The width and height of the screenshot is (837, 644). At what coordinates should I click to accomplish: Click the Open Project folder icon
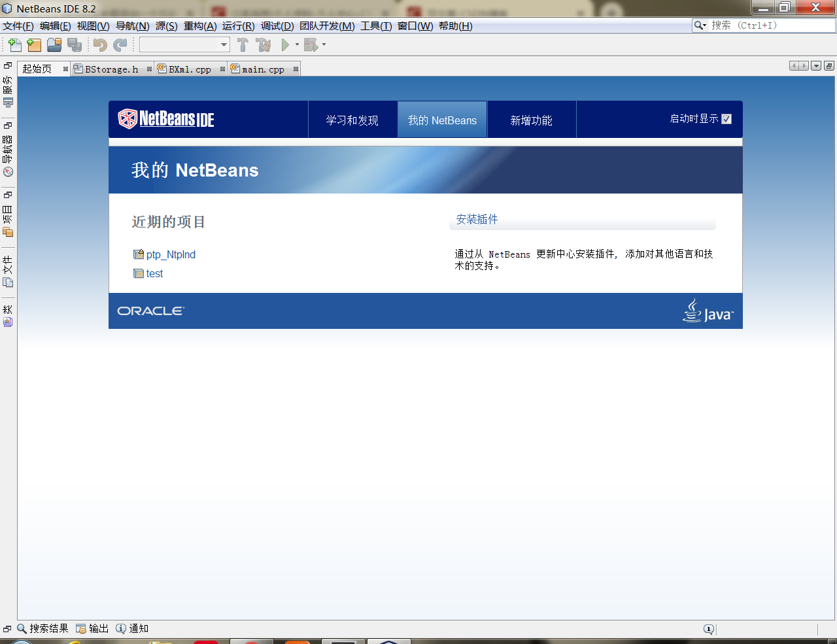click(54, 44)
